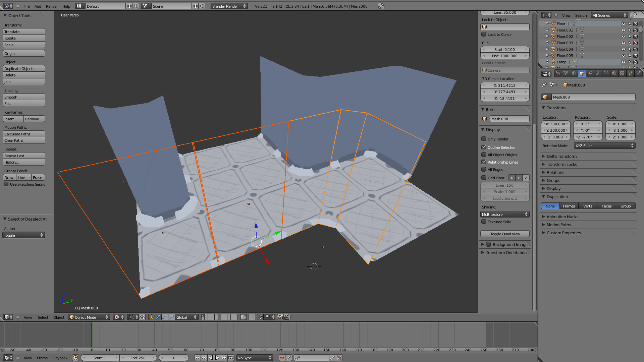
Task: Open the Texture properties tab (checkerboard)
Action: pos(622,73)
